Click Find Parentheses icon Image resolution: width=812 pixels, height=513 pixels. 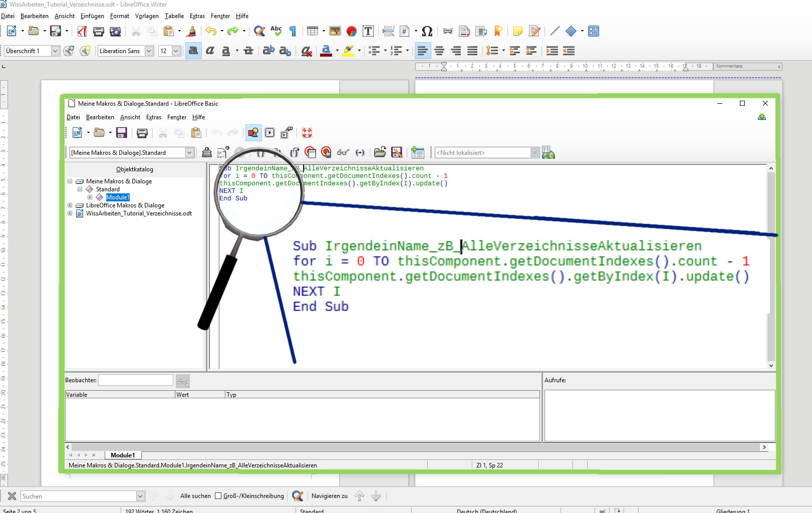point(360,152)
